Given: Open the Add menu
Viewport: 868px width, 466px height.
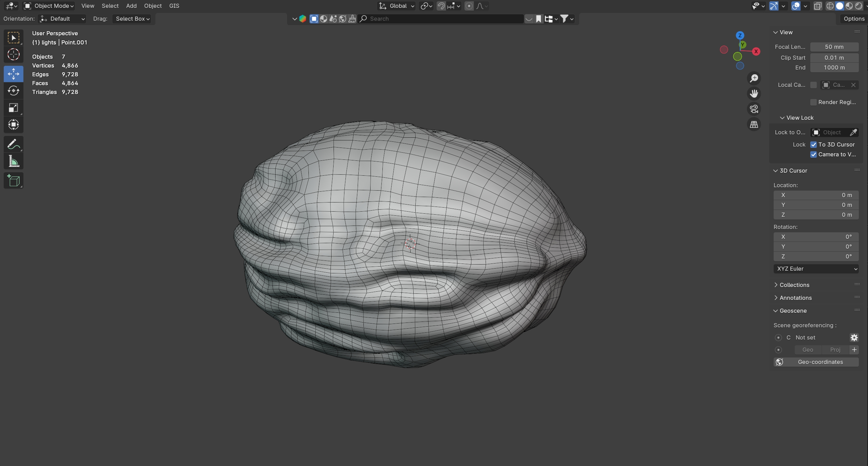Looking at the screenshot, I should [131, 6].
